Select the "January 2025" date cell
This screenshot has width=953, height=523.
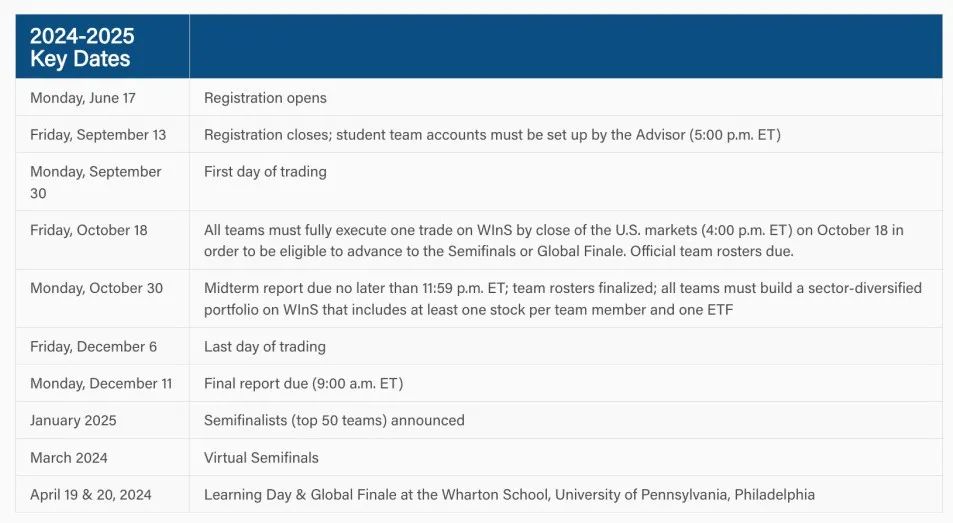coord(73,420)
